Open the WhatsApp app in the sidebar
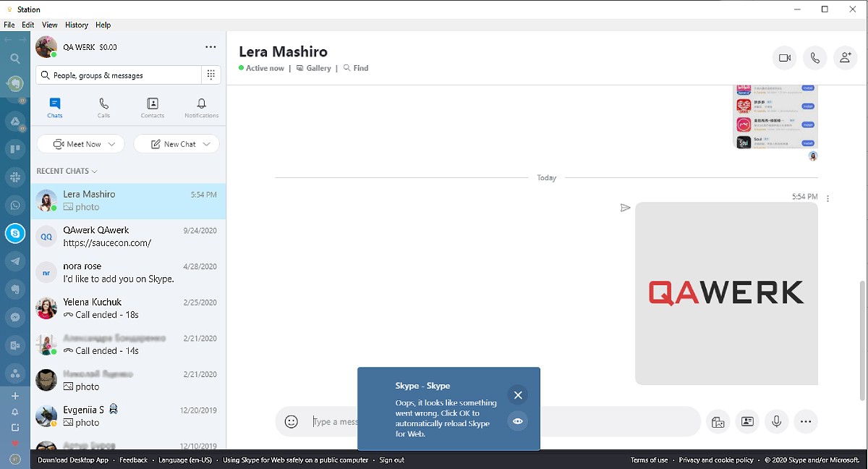Image resolution: width=868 pixels, height=469 pixels. tap(15, 205)
